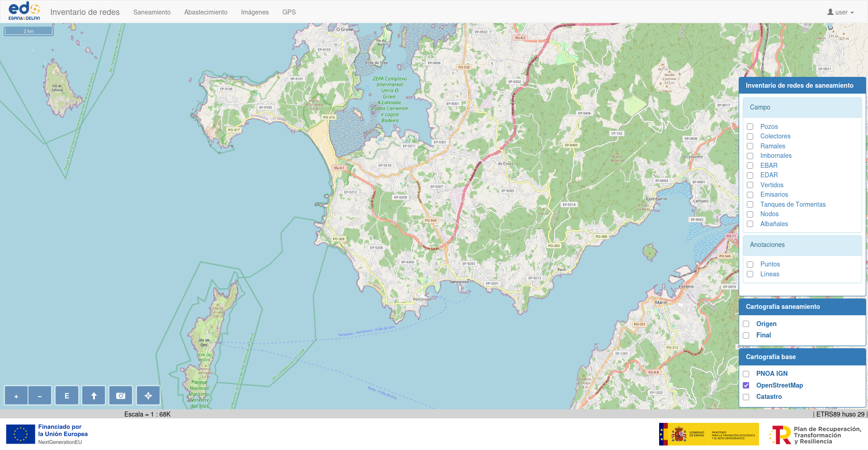Open the GPS menu

(289, 12)
